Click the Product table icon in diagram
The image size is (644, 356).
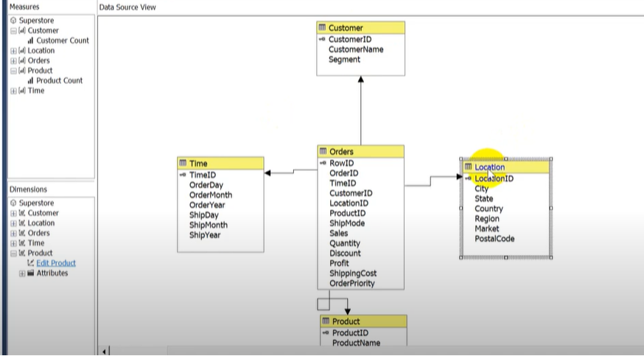pyautogui.click(x=326, y=321)
